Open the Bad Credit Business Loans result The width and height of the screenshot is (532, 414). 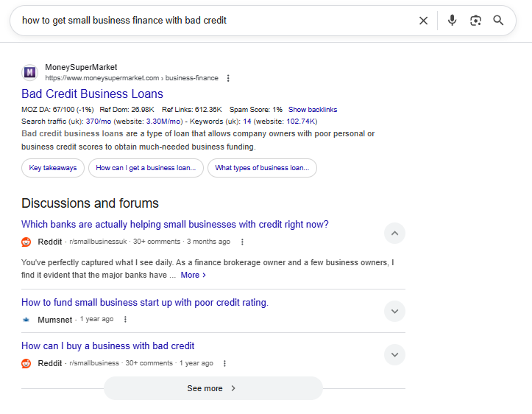pos(92,94)
